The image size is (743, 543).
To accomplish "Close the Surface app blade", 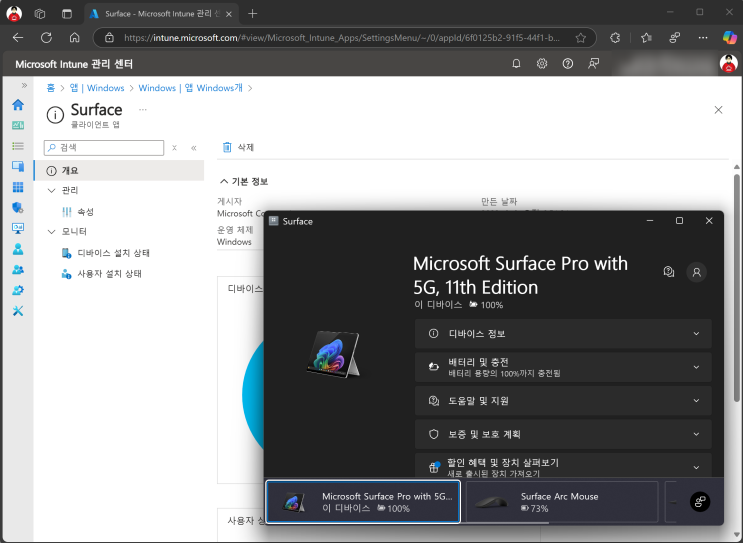I will tap(718, 110).
